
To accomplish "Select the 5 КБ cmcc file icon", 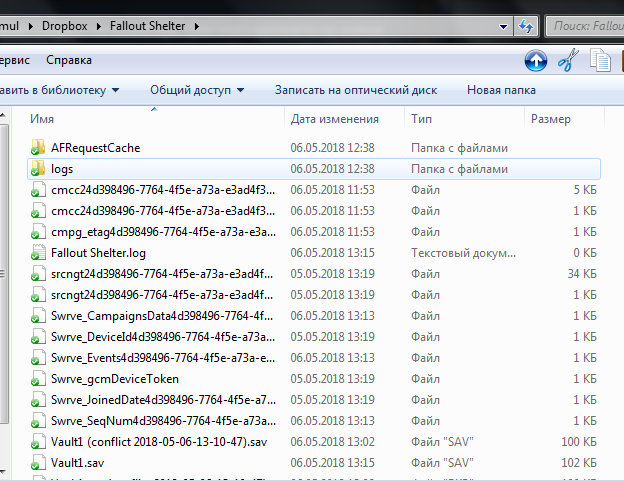I will pos(37,190).
